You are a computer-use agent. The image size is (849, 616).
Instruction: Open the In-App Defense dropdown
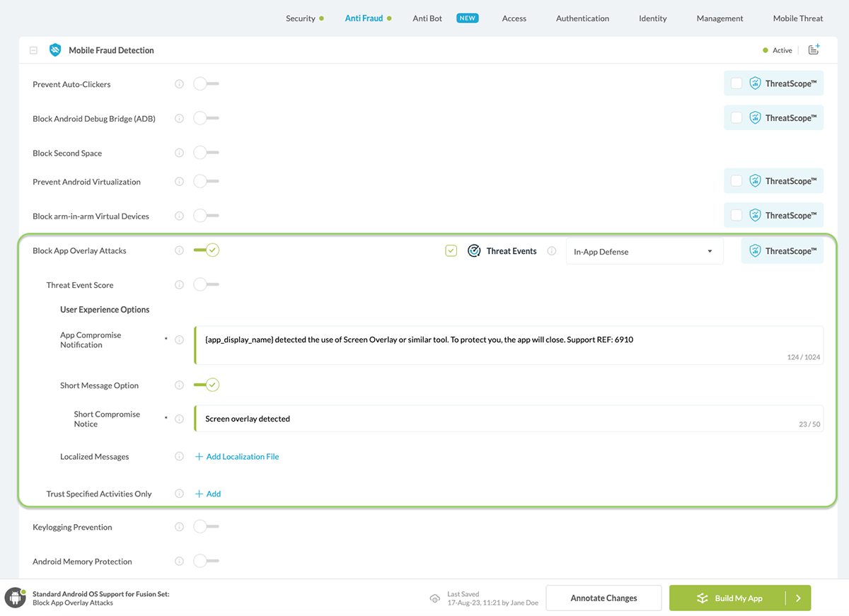click(x=644, y=252)
